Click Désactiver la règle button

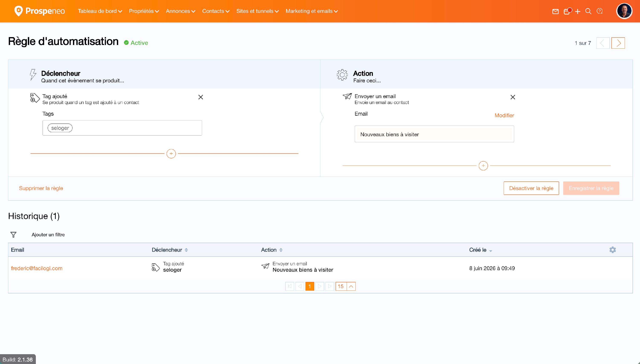531,188
